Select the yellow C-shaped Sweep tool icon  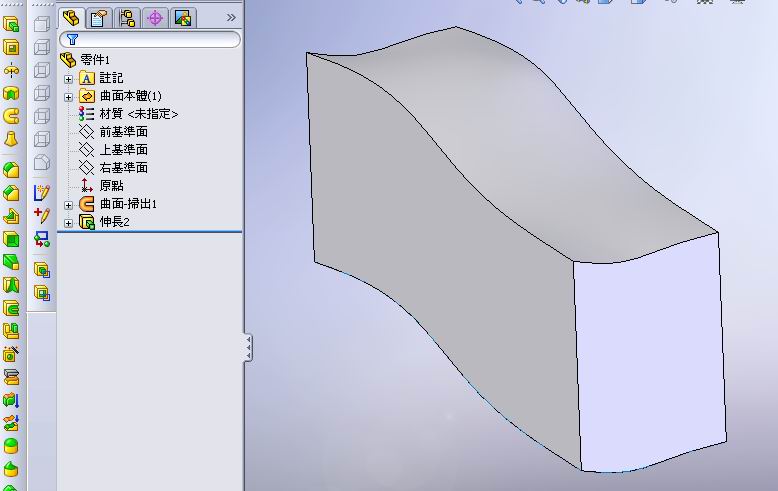click(x=11, y=116)
